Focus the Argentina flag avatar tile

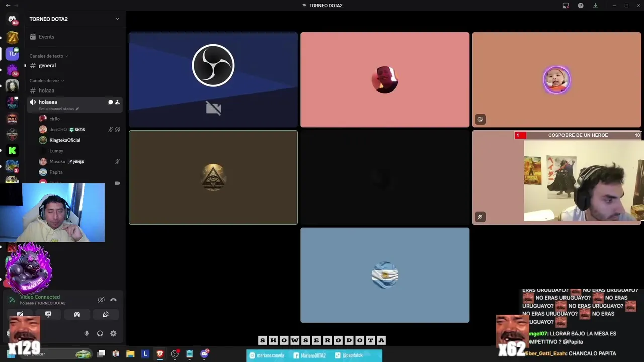(x=385, y=275)
